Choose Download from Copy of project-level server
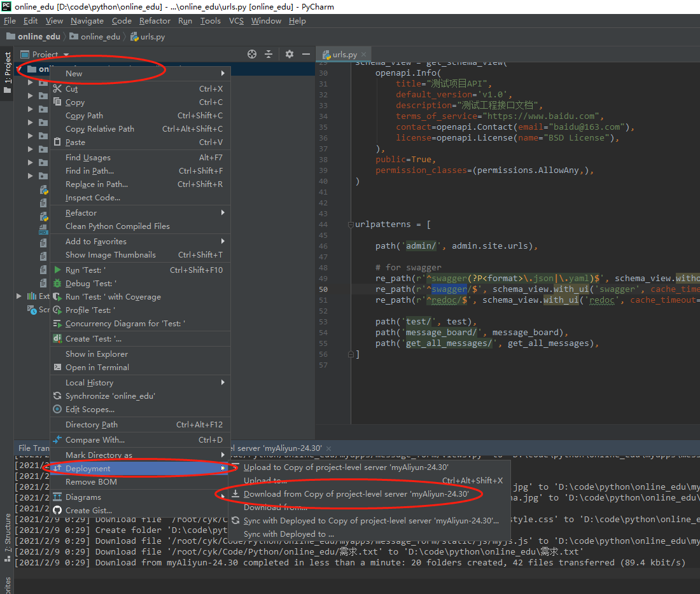Image resolution: width=700 pixels, height=594 pixels. point(356,494)
